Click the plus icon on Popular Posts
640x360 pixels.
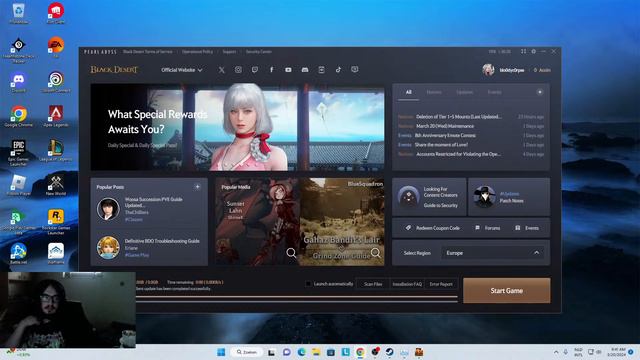[x=198, y=187]
